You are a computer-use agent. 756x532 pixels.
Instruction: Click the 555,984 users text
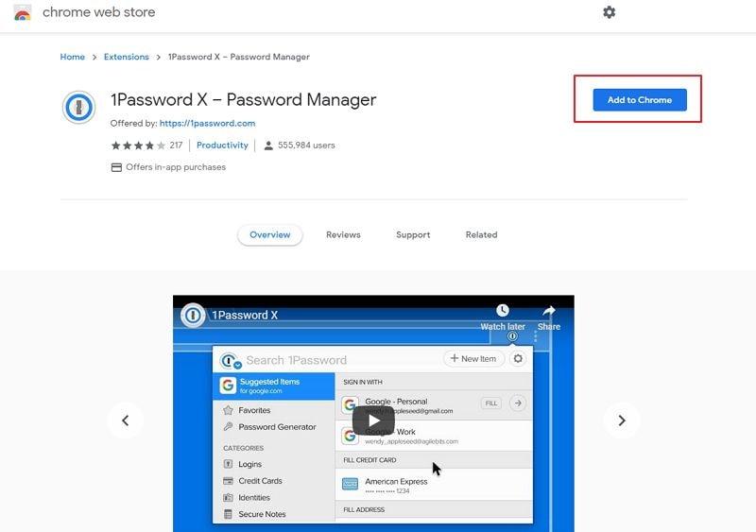(x=306, y=146)
